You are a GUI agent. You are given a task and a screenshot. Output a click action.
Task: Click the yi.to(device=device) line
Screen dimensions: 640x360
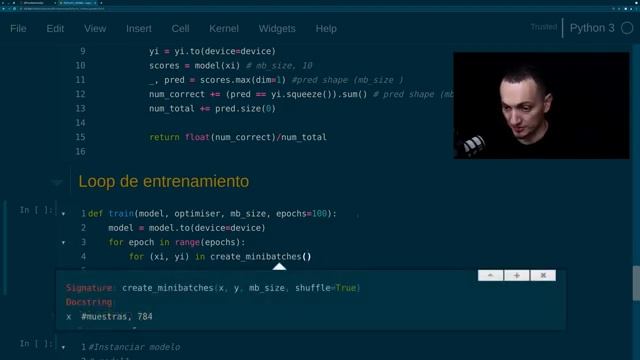pyautogui.click(x=212, y=51)
